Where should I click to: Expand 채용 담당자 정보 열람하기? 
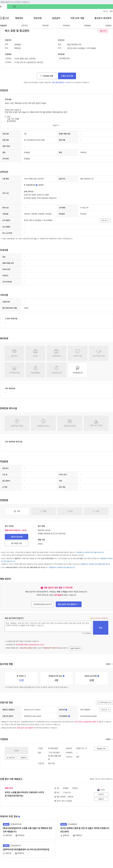(69, 604)
